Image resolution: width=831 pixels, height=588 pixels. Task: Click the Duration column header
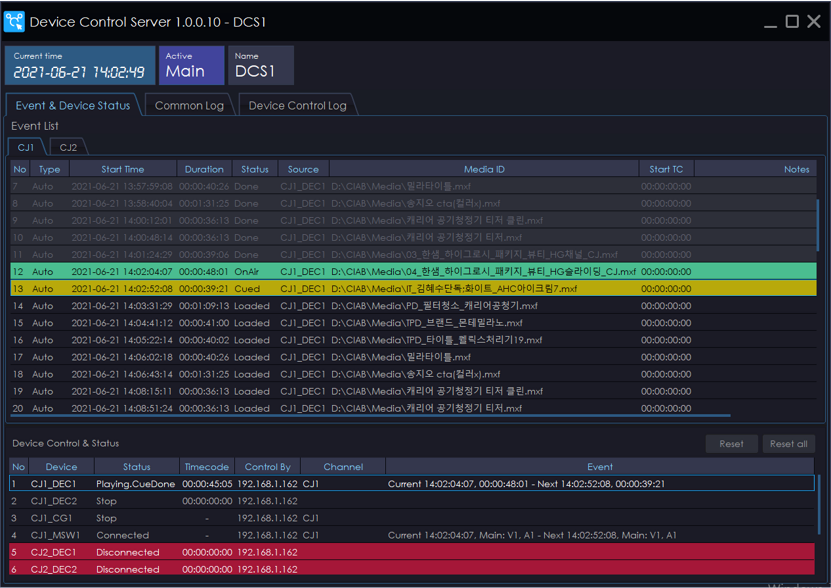(204, 169)
